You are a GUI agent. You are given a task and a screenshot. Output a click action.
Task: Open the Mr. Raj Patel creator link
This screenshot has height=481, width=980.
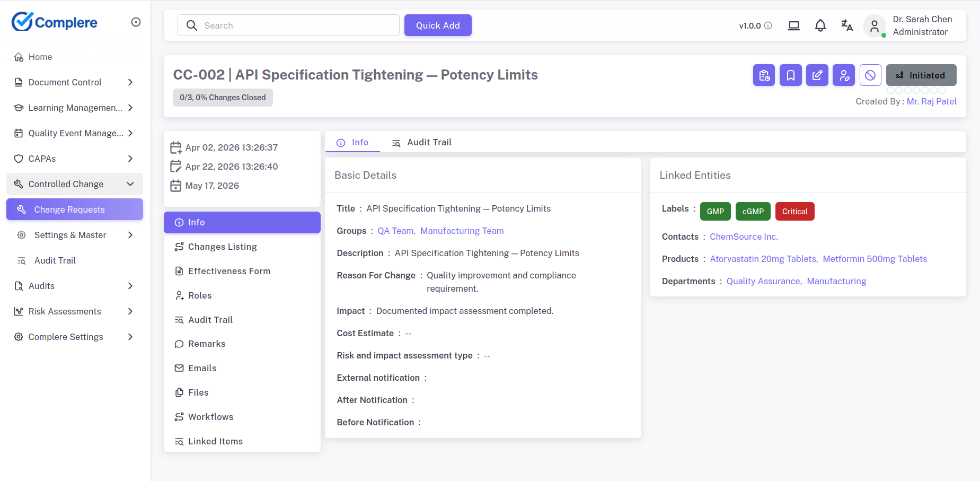931,101
